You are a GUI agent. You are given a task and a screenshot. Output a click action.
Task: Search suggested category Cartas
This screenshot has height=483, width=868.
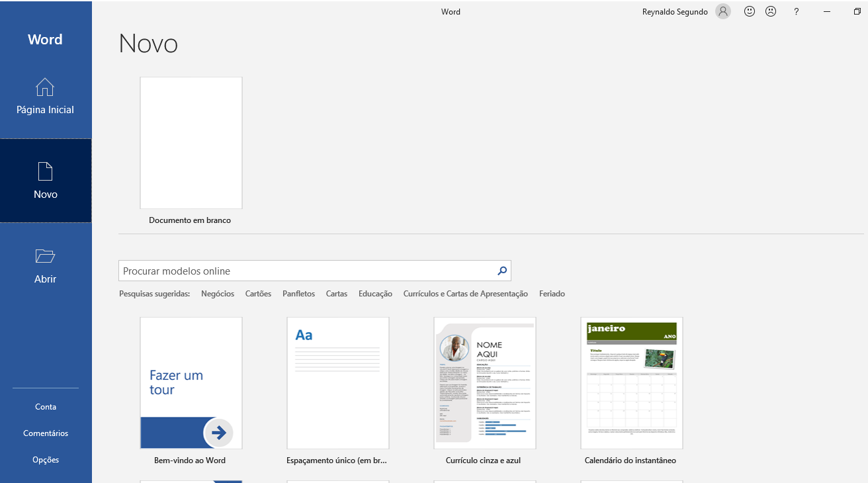337,294
